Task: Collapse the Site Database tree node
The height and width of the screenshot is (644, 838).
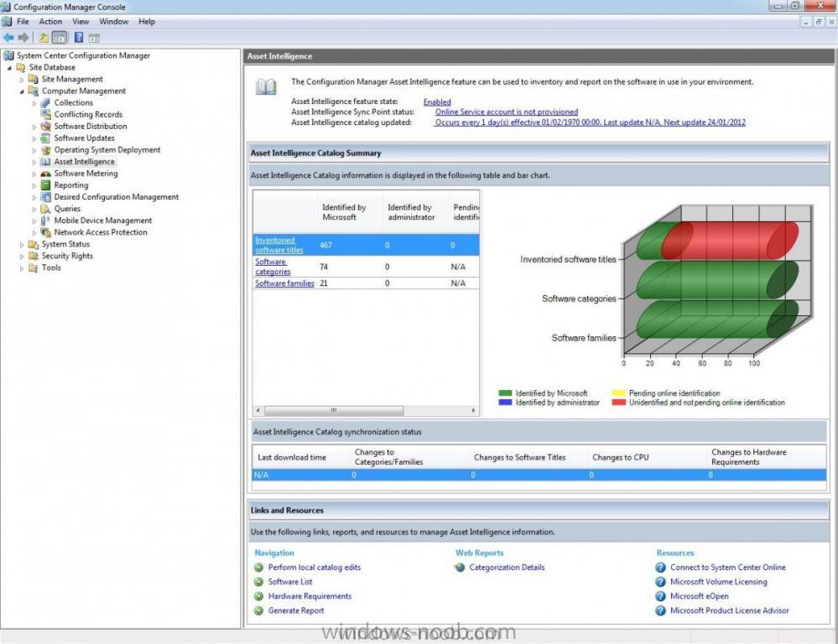Action: pos(9,68)
